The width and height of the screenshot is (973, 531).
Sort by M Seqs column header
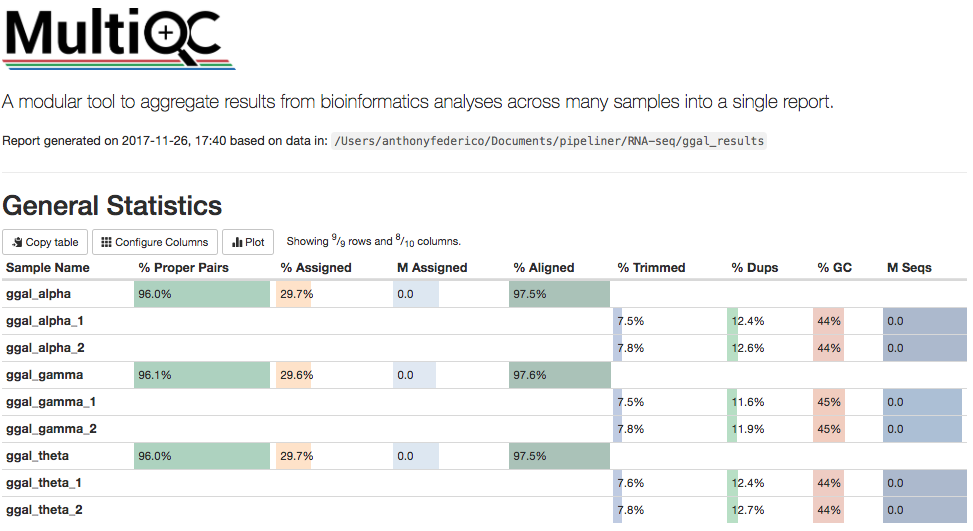909,268
